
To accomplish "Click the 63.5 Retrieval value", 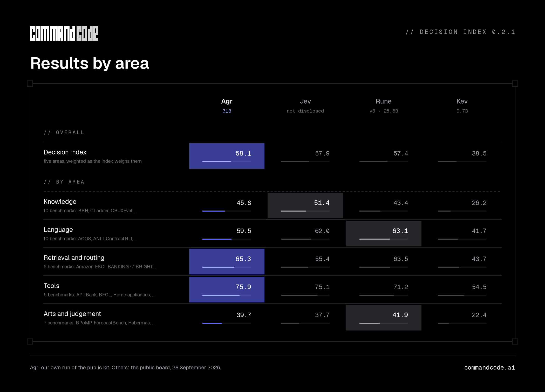I will coord(401,259).
